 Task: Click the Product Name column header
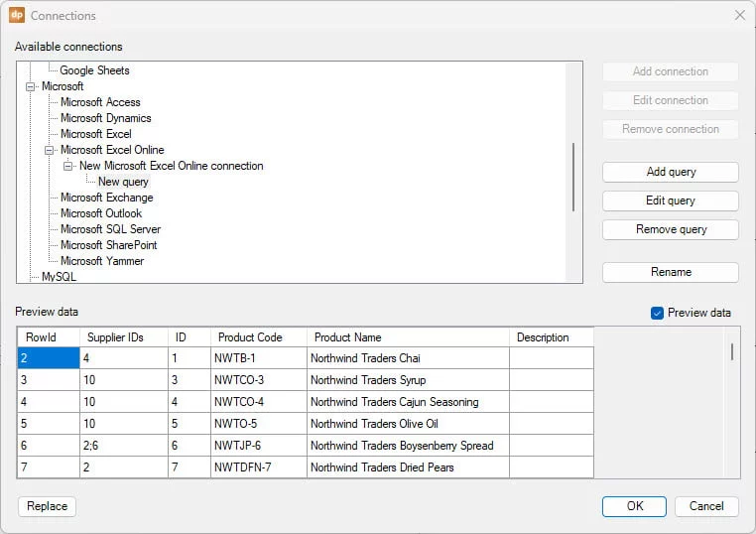(408, 337)
